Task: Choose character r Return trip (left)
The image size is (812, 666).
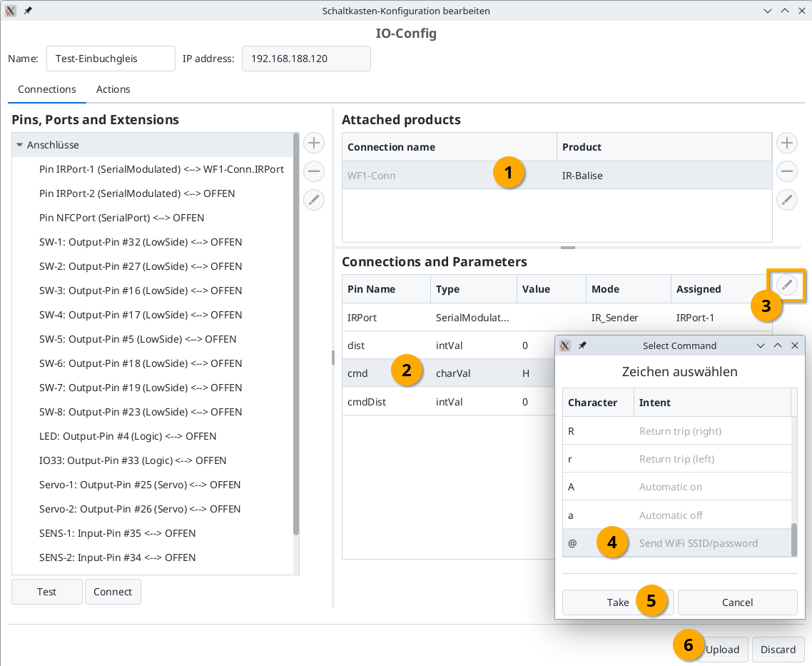Action: [x=677, y=459]
